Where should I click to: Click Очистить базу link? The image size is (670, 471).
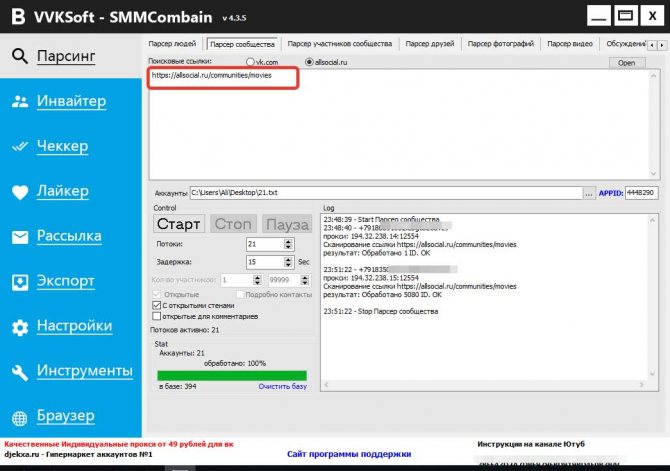tap(282, 386)
